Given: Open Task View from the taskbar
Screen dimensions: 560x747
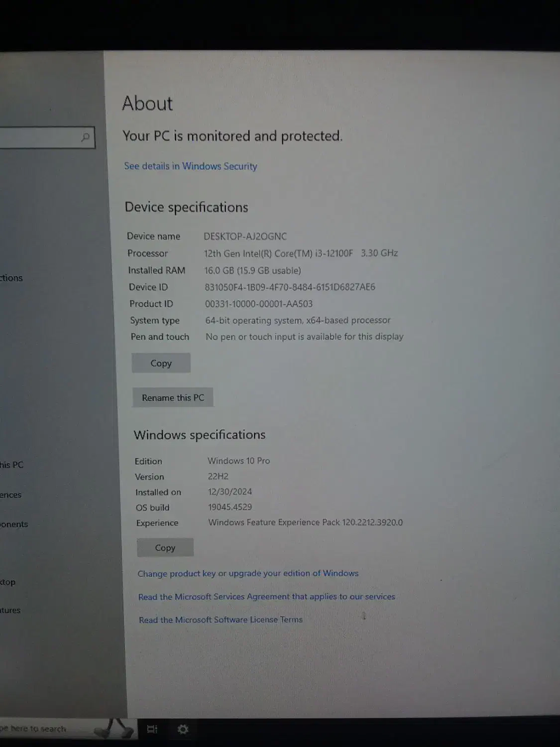Looking at the screenshot, I should pyautogui.click(x=152, y=729).
